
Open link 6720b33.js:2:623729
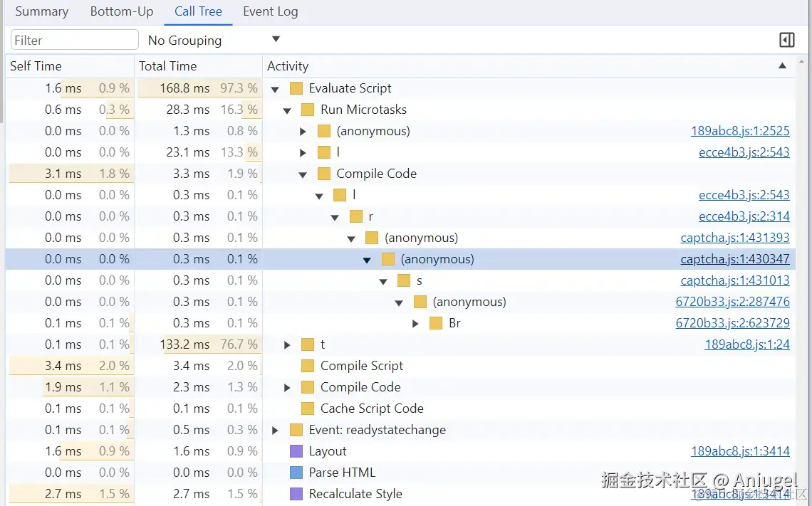[732, 323]
